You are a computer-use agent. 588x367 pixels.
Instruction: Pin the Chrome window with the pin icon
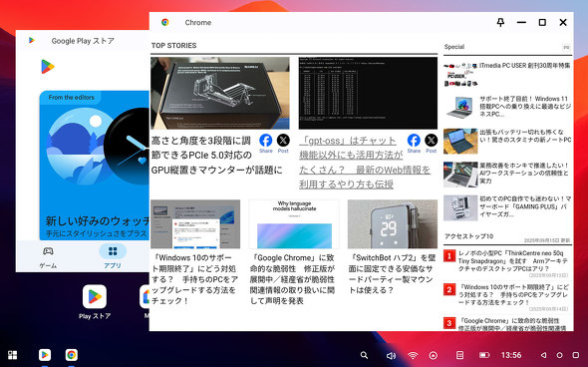(500, 22)
